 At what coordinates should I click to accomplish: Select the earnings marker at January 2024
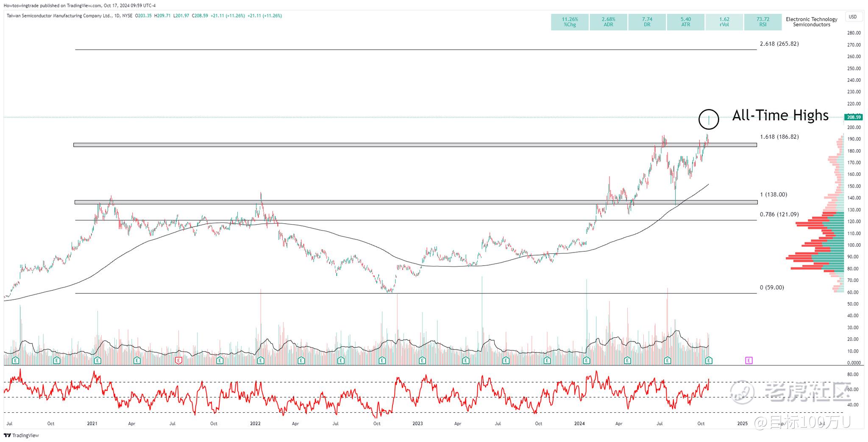pyautogui.click(x=587, y=361)
